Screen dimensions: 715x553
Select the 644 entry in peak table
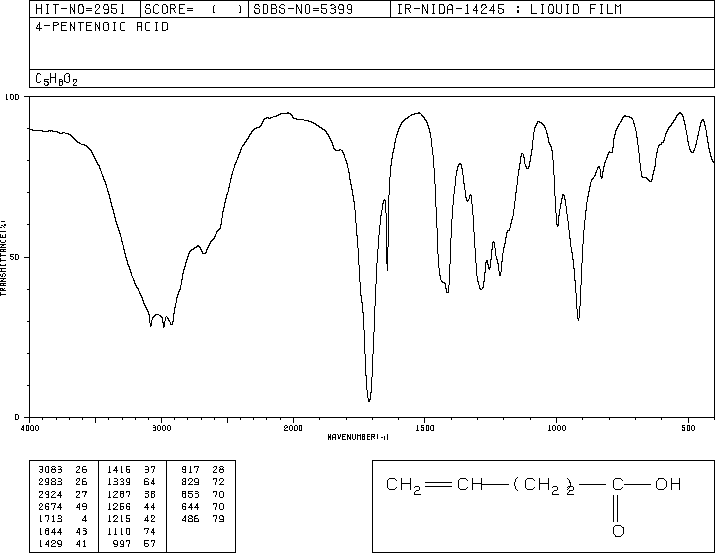click(x=191, y=506)
